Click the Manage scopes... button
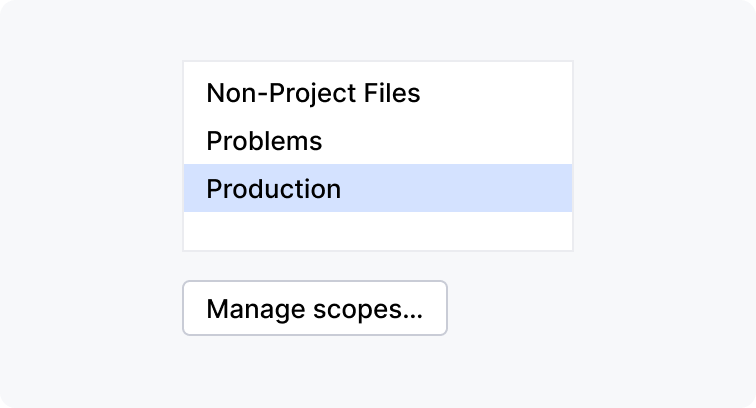The height and width of the screenshot is (408, 756). coord(314,308)
